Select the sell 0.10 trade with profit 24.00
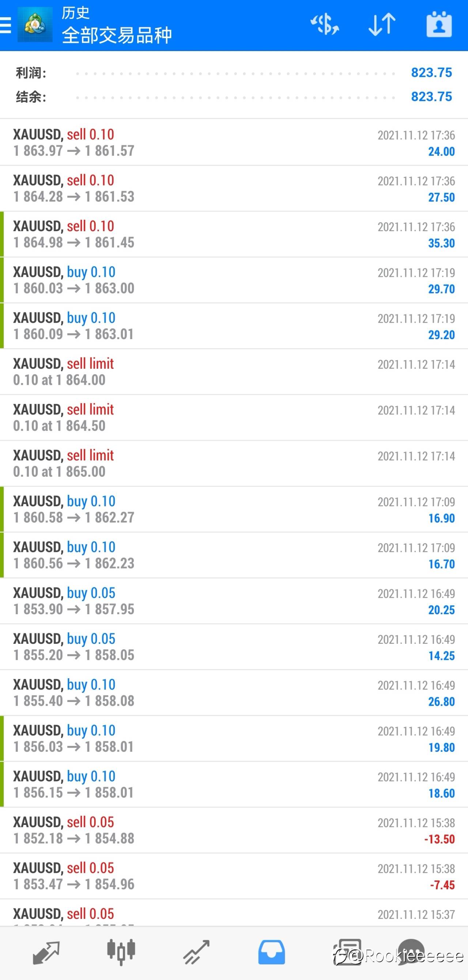 click(x=234, y=142)
